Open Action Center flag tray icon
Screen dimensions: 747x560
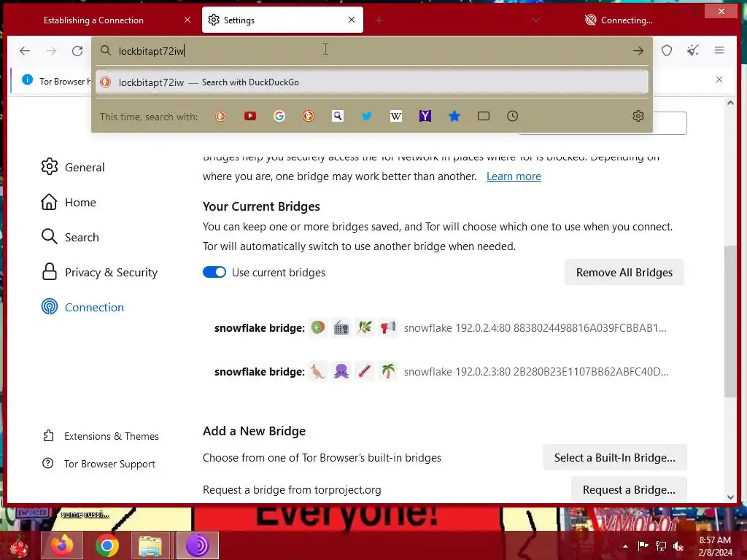point(643,546)
